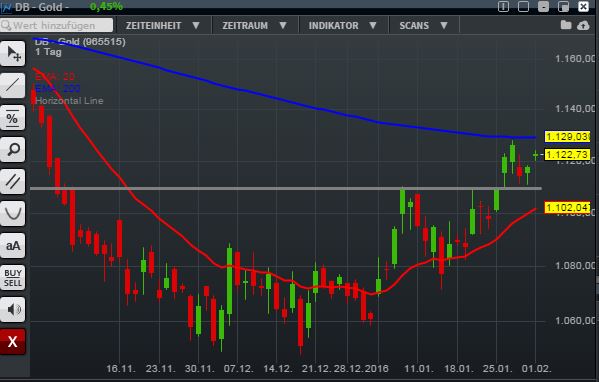
Task: Open the INDIKATOR dropdown
Action: point(343,26)
